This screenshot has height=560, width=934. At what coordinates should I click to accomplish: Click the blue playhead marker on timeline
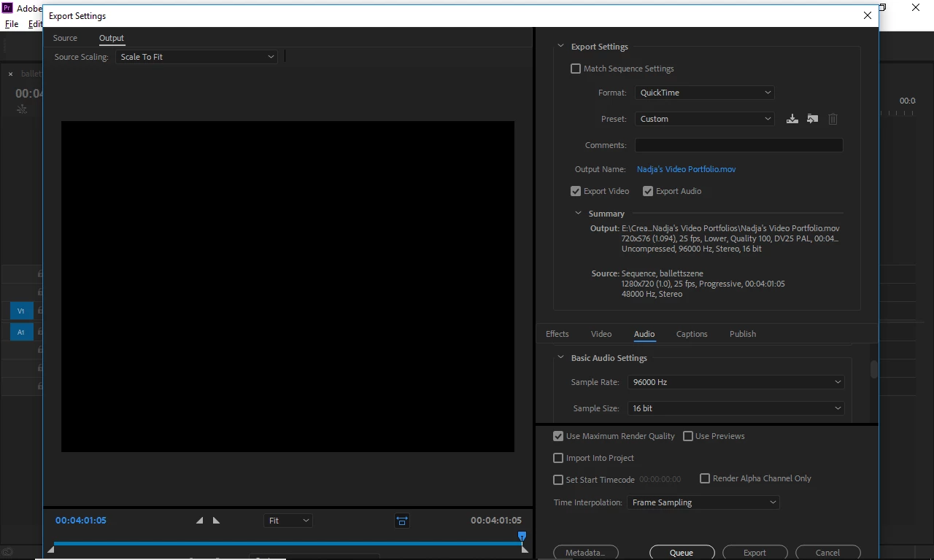(x=522, y=537)
